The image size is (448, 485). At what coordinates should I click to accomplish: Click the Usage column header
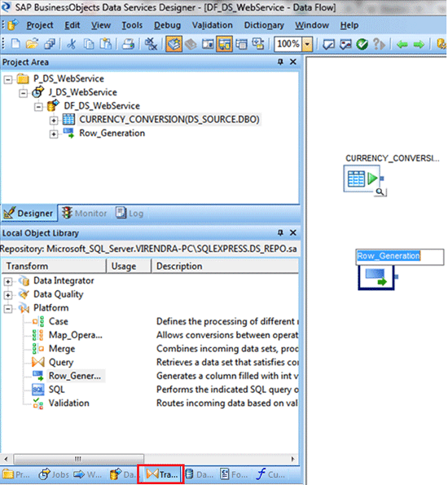click(129, 267)
